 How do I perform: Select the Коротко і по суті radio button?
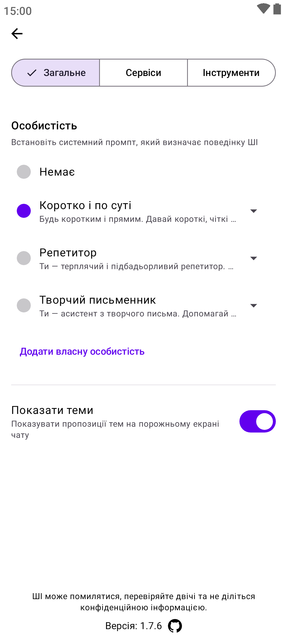click(x=24, y=211)
